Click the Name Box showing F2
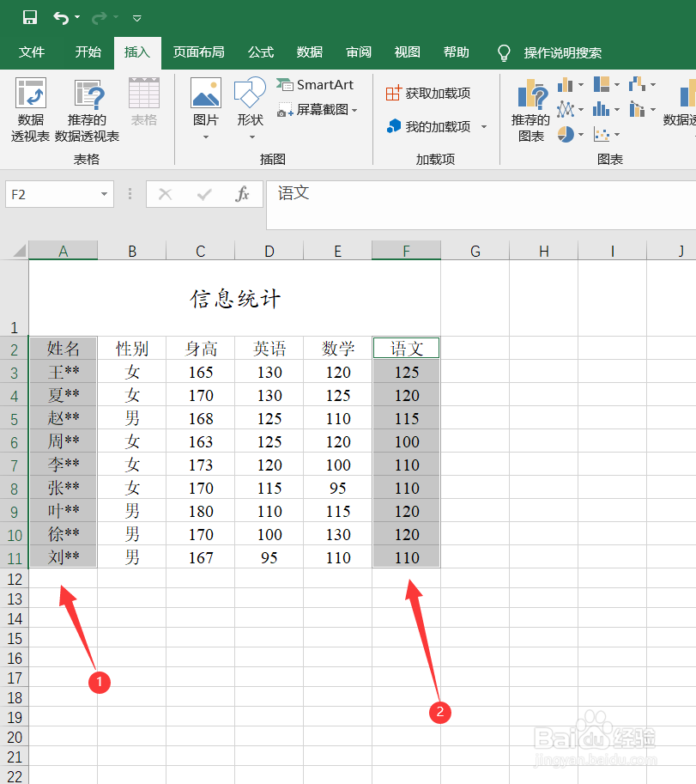Image resolution: width=696 pixels, height=784 pixels. click(52, 195)
